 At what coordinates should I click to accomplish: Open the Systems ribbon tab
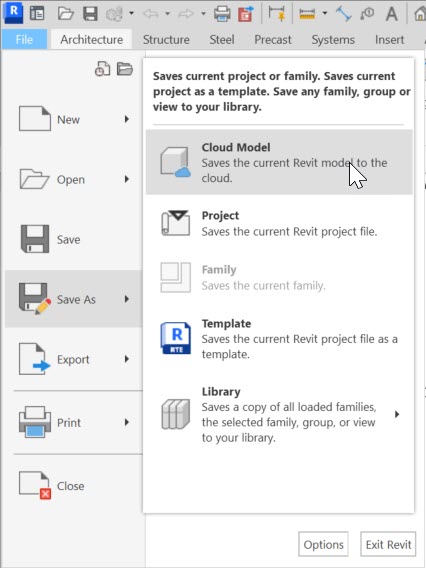(333, 39)
